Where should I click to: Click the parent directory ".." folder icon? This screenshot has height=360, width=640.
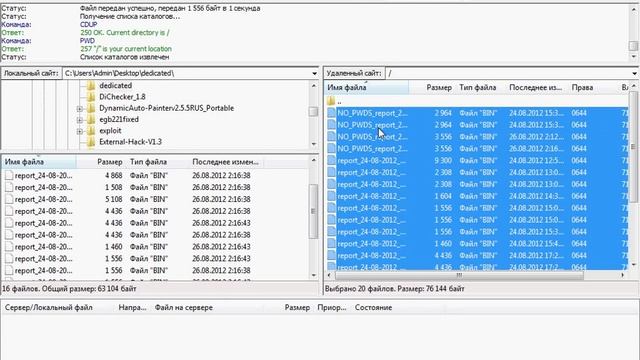331,101
